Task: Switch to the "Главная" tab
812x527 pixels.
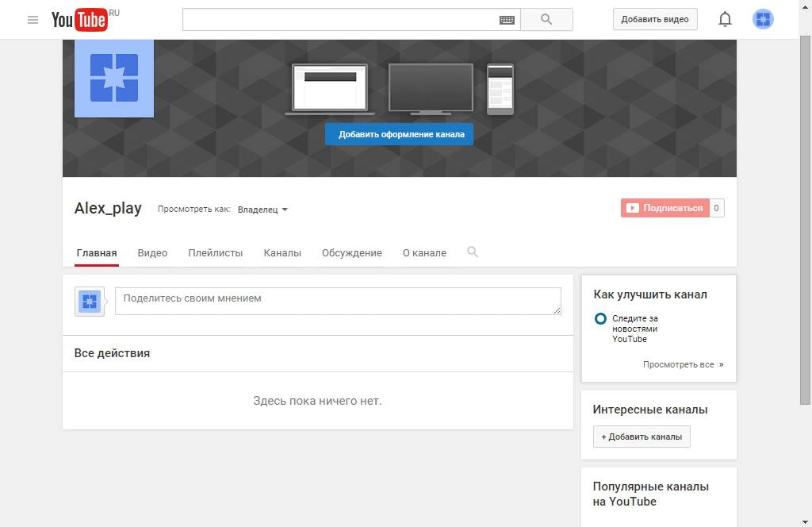Action: [97, 253]
